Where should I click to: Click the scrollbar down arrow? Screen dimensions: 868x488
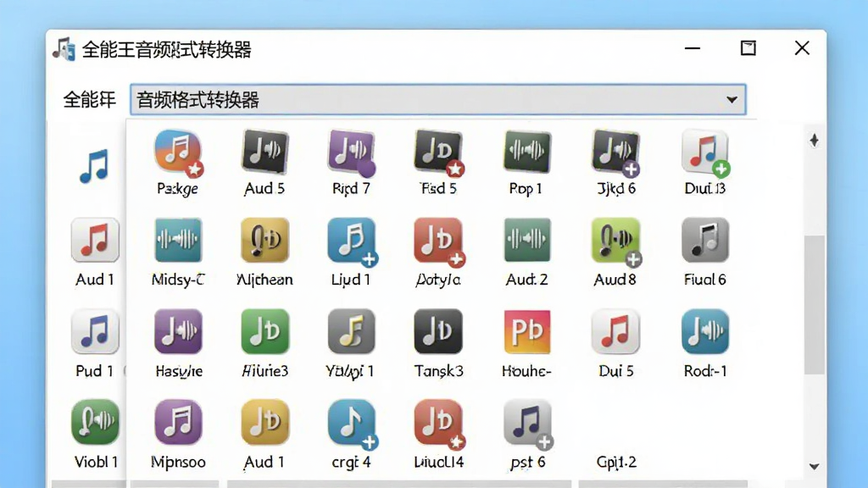[x=815, y=467]
